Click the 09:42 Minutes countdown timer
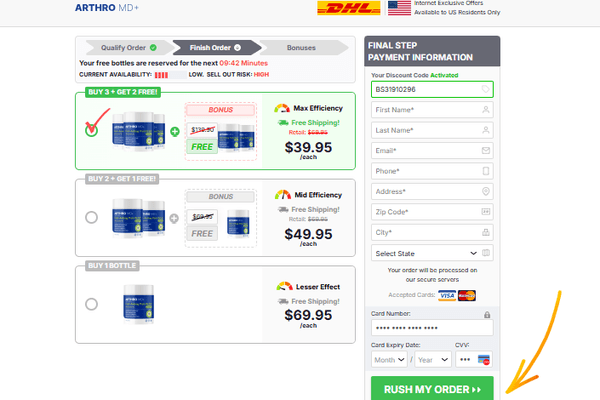Viewport: 600px width, 400px height. pyautogui.click(x=243, y=63)
